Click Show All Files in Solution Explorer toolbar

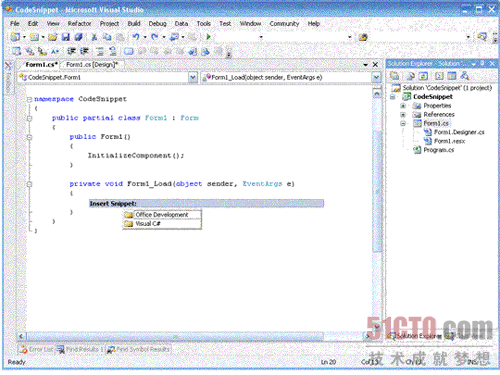(x=410, y=76)
